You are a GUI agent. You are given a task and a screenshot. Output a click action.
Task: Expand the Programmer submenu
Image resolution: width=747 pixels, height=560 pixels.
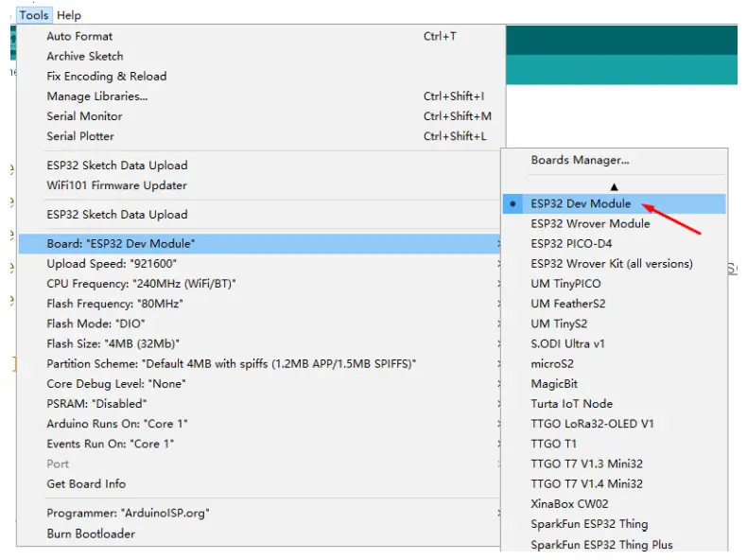click(128, 514)
